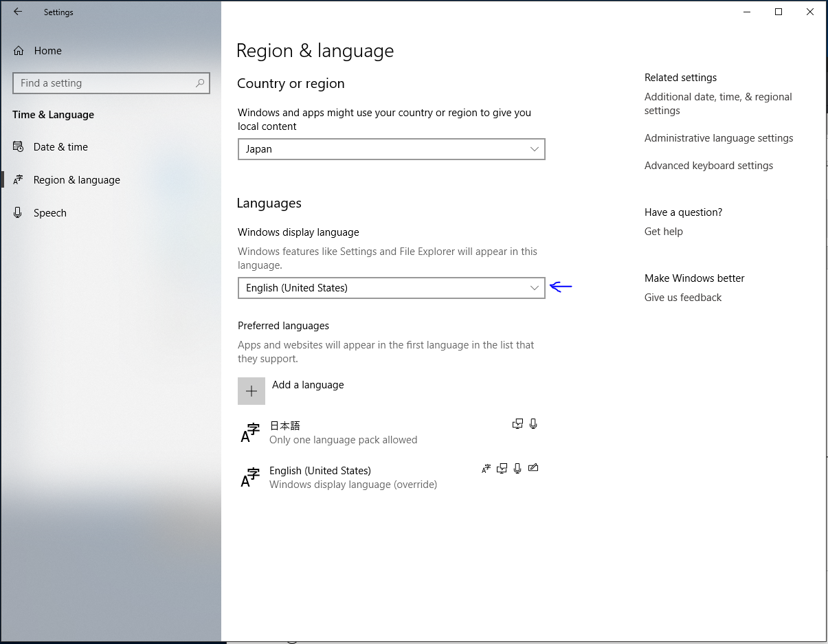Viewport: 828px width, 644px height.
Task: Click handwriting icon for English row
Action: [x=533, y=469]
